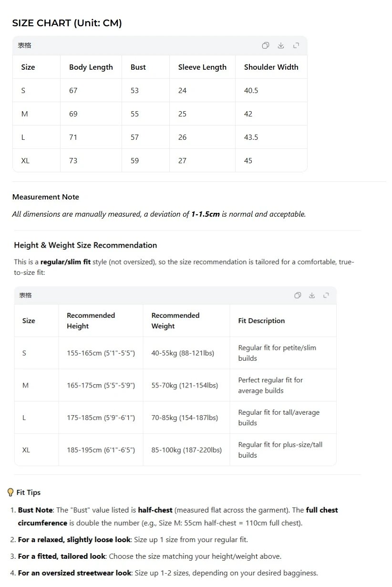This screenshot has height=587, width=392.
Task: Select the 85-100kg weight cell
Action: point(186,450)
